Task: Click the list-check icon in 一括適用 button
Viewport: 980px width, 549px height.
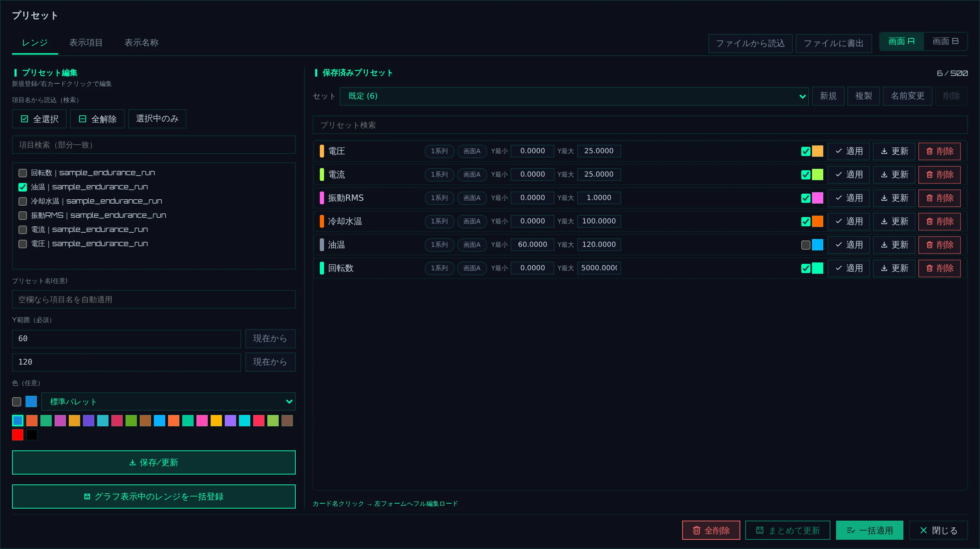Action: 851,530
